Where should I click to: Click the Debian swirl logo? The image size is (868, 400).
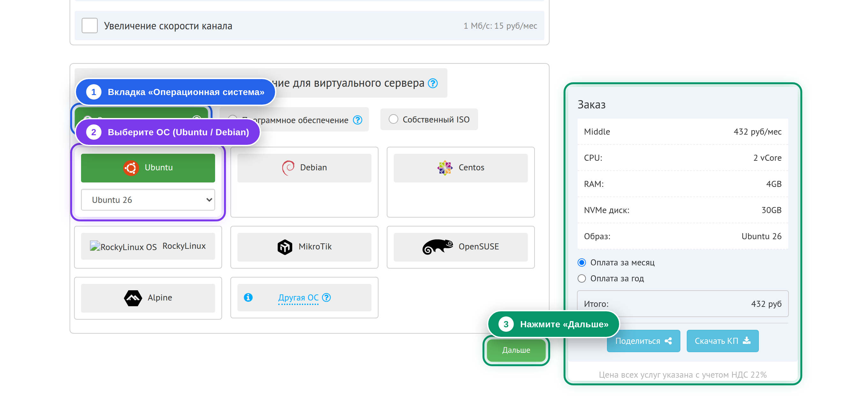pyautogui.click(x=288, y=168)
